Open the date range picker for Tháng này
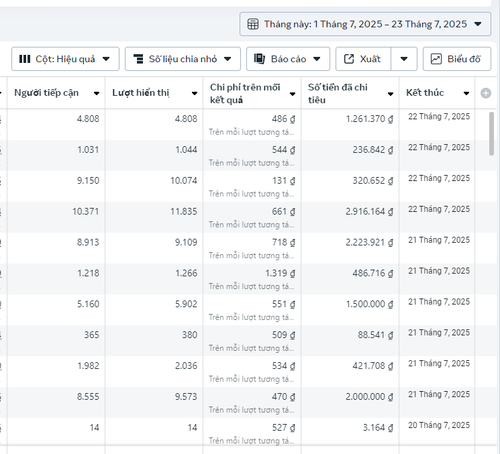This screenshot has width=500, height=454. pyautogui.click(x=365, y=24)
